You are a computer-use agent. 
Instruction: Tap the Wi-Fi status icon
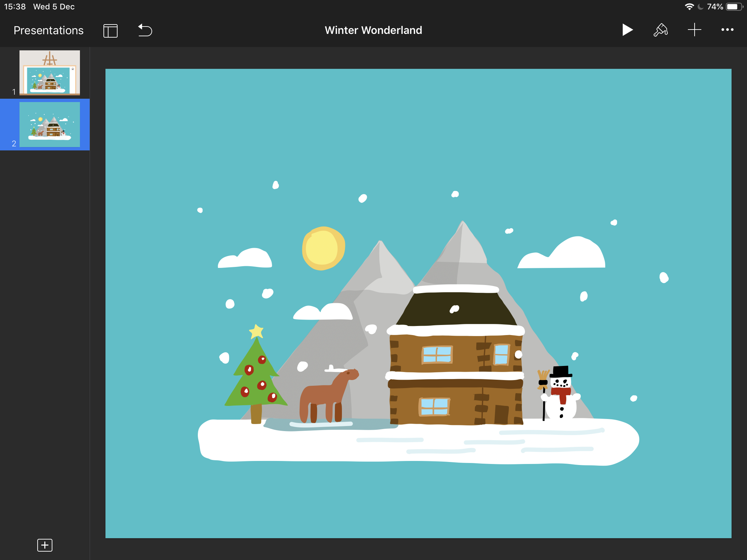(x=689, y=7)
